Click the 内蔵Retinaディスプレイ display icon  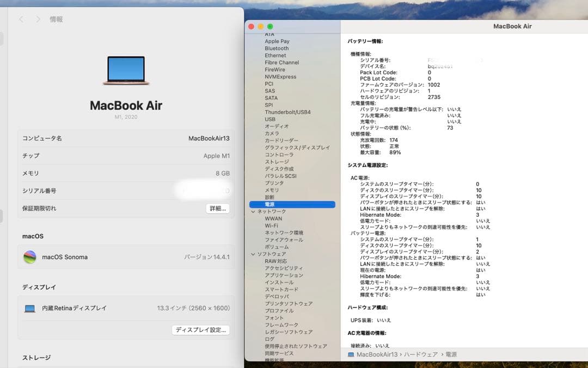pos(29,308)
